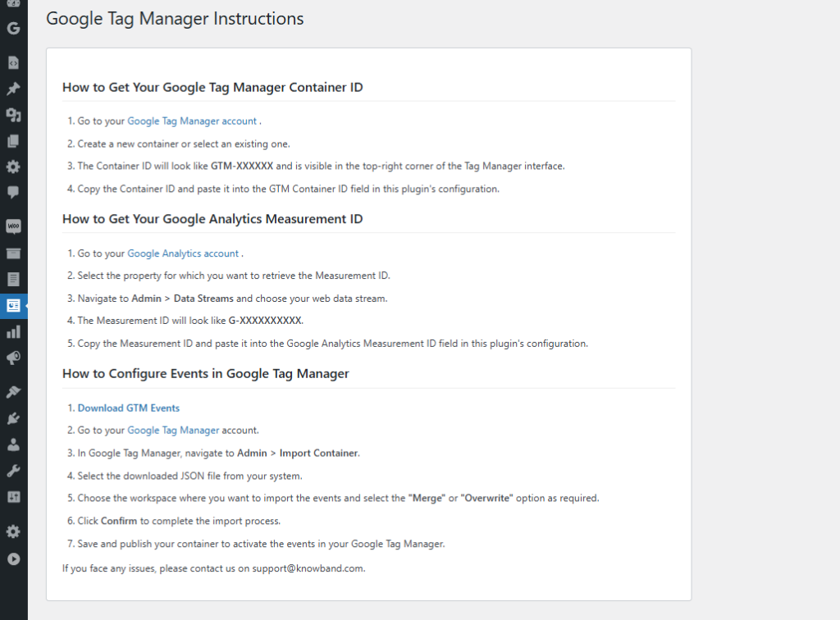This screenshot has height=620, width=840.
Task: Open Posts via the pushpin icon
Action: point(13,89)
